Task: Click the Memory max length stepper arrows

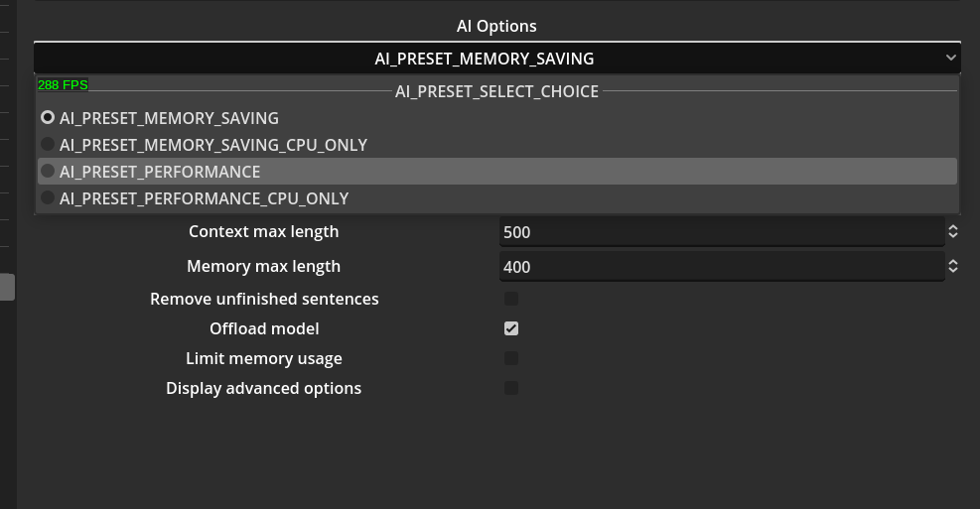Action: [x=952, y=267]
